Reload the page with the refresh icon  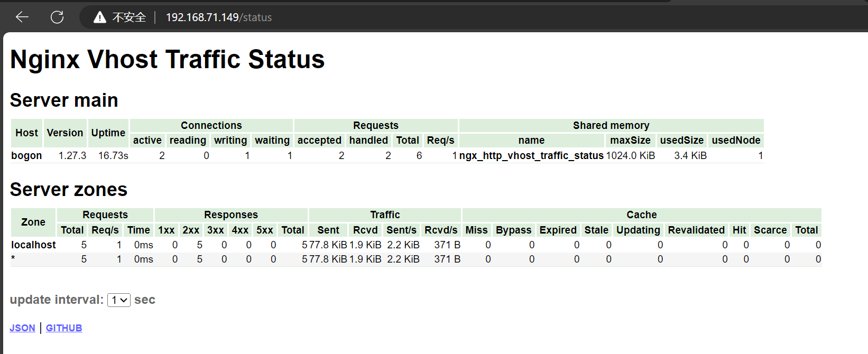(57, 17)
